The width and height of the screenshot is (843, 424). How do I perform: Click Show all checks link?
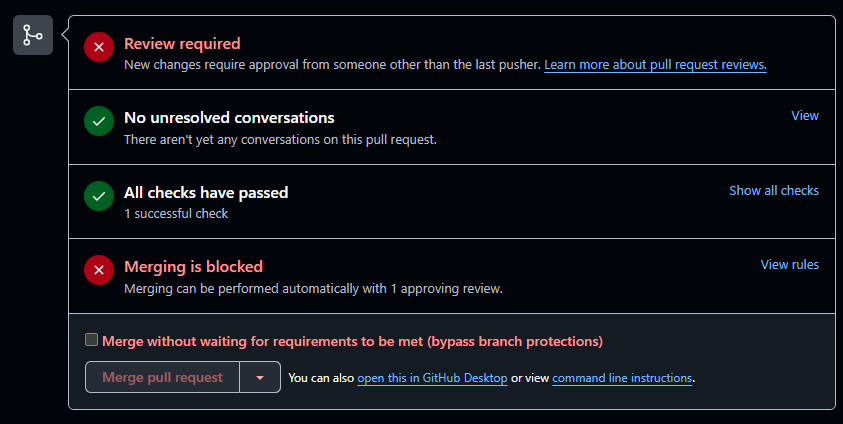[774, 190]
